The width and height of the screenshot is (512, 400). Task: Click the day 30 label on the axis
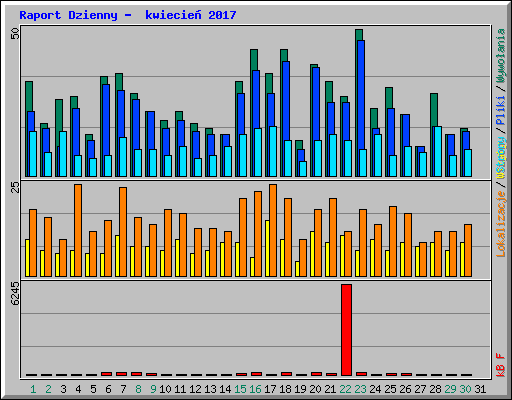465,389
